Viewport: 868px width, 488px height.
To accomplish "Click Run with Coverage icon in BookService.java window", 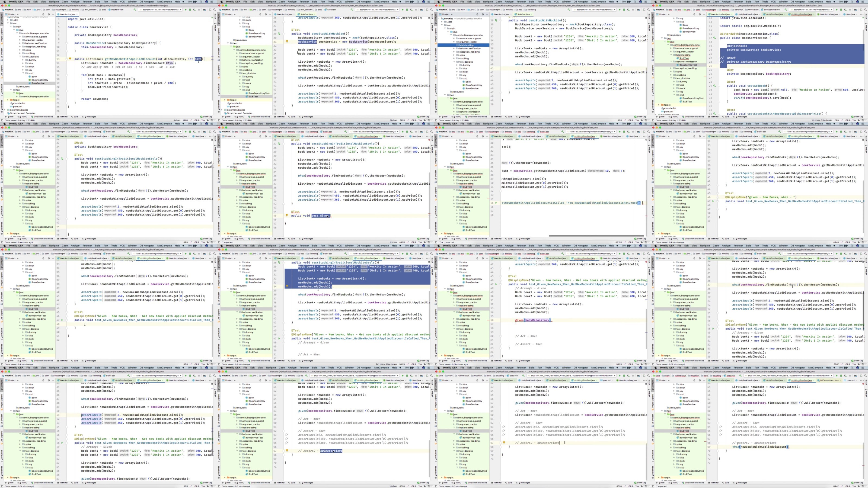I will (195, 10).
